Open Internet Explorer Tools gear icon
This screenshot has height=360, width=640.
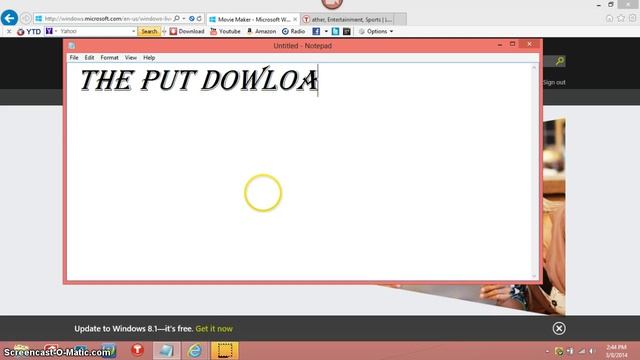[632, 18]
